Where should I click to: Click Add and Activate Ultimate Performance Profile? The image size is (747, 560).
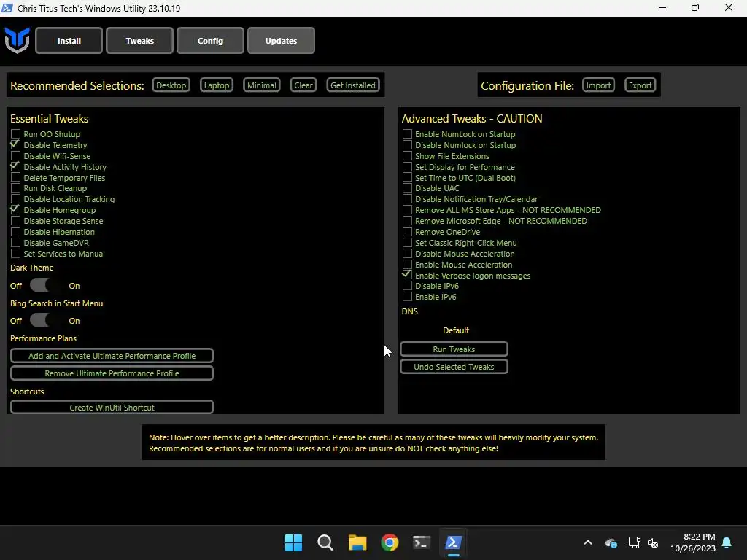tap(112, 356)
